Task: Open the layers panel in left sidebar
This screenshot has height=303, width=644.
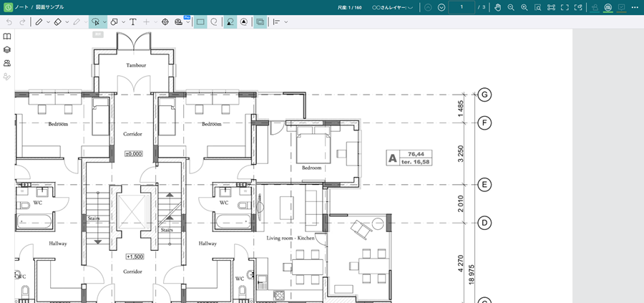Action: coord(7,49)
